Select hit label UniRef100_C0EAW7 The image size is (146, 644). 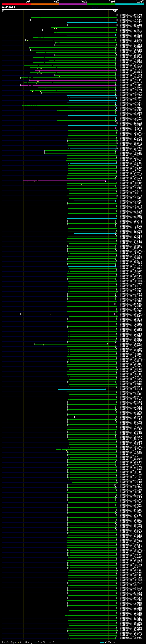tap(131, 616)
